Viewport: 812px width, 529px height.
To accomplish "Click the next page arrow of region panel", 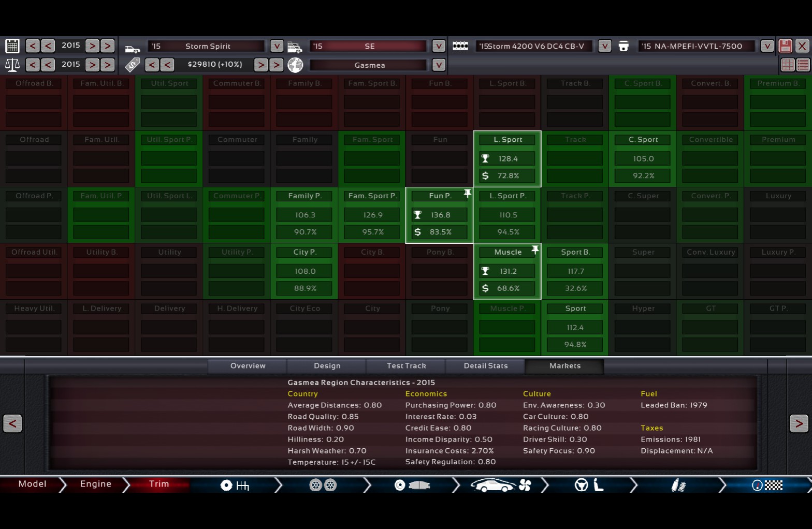I will (799, 423).
